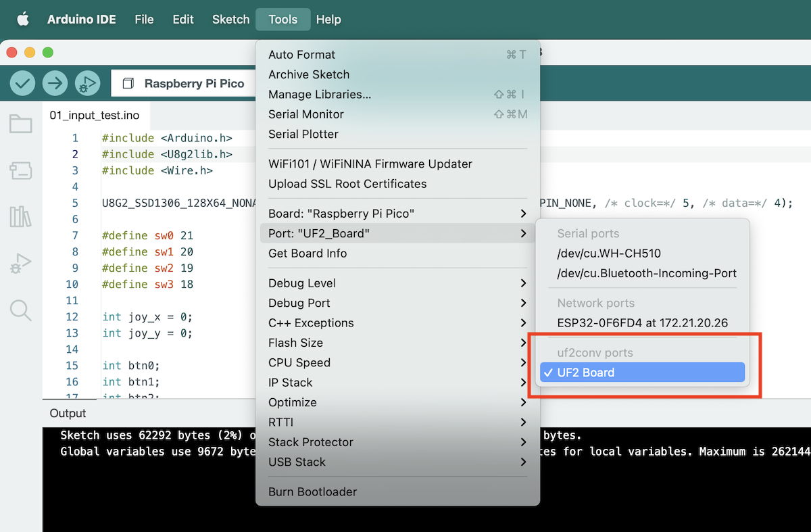The image size is (811, 532).
Task: Click the "#include <Wire.h>" code line
Action: click(x=157, y=170)
